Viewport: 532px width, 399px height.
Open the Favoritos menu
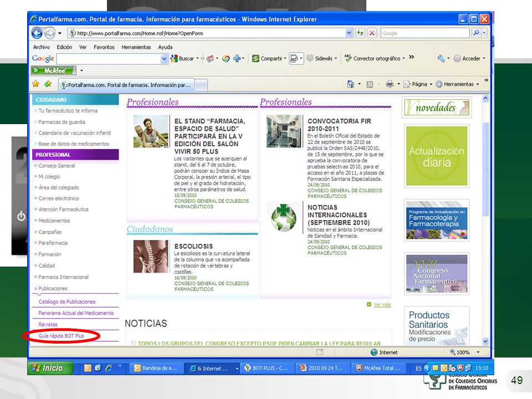[104, 47]
